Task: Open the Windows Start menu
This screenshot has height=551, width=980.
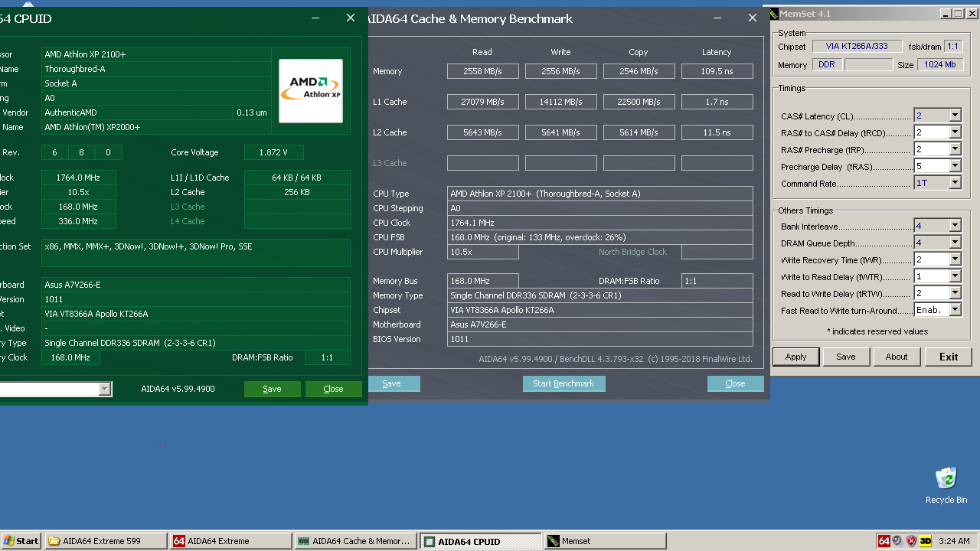Action: [x=21, y=541]
